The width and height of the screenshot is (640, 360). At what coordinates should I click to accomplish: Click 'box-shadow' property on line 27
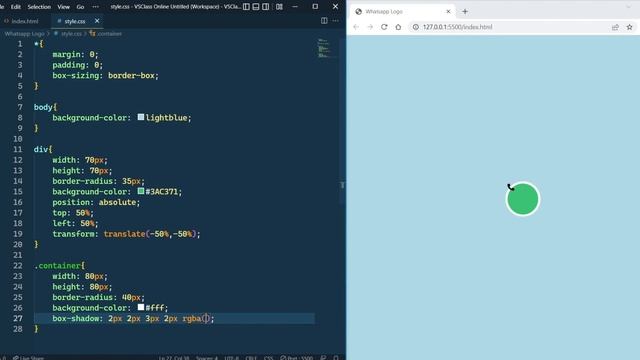coord(76,318)
